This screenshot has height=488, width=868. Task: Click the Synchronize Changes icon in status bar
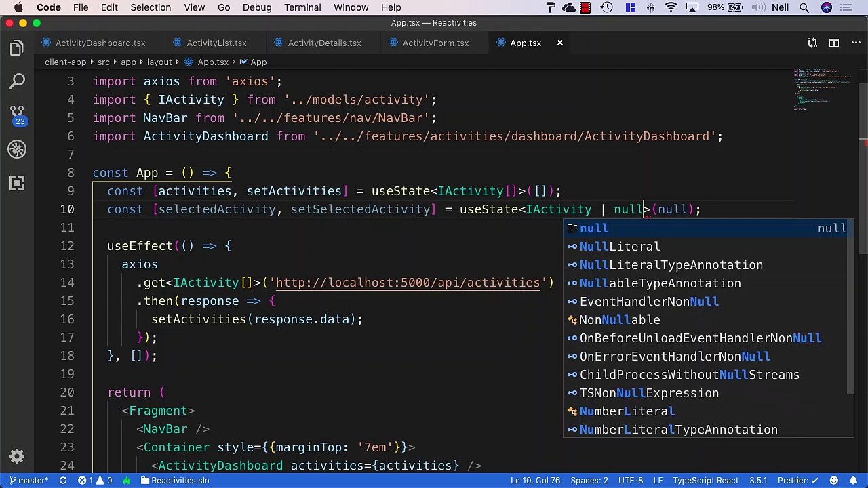tap(63, 480)
